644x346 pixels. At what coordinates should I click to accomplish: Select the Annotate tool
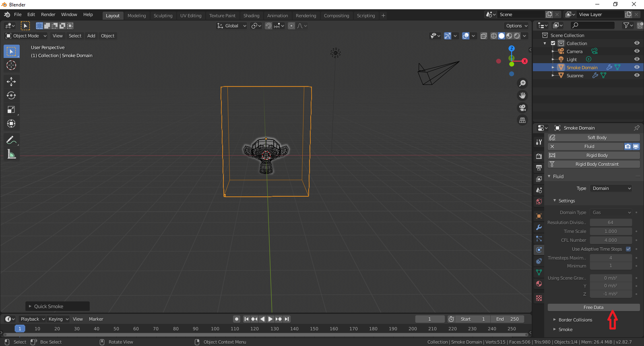(x=11, y=140)
